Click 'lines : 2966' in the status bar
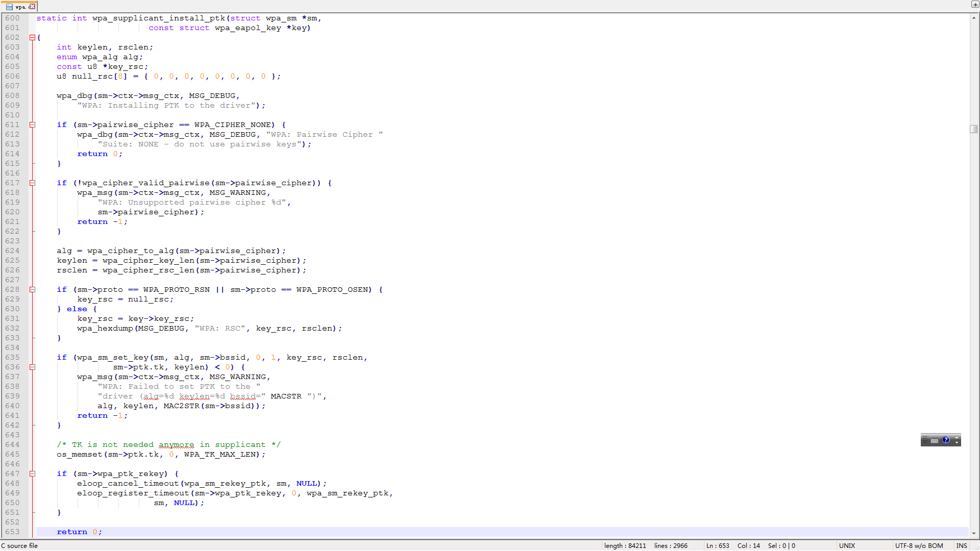Viewport: 980px width, 551px height. pyautogui.click(x=671, y=546)
